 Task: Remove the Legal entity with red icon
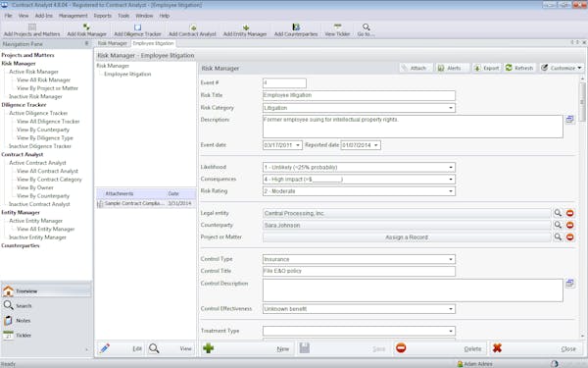(x=570, y=213)
